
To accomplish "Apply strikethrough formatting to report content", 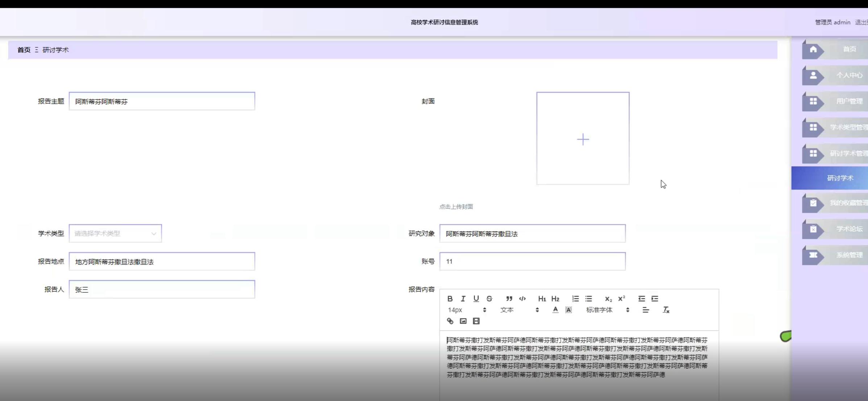I will click(x=489, y=299).
